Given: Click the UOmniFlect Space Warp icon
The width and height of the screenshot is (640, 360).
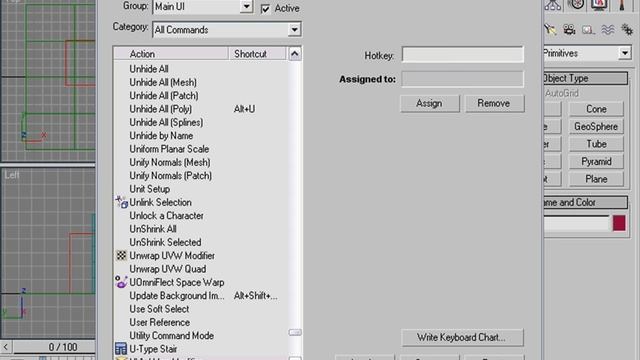Looking at the screenshot, I should coord(121,282).
